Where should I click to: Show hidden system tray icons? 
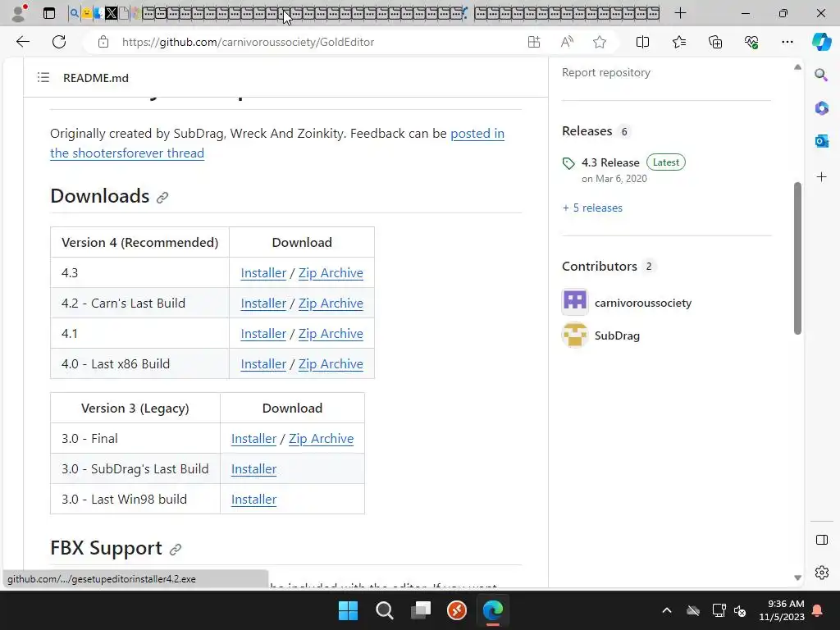(666, 610)
